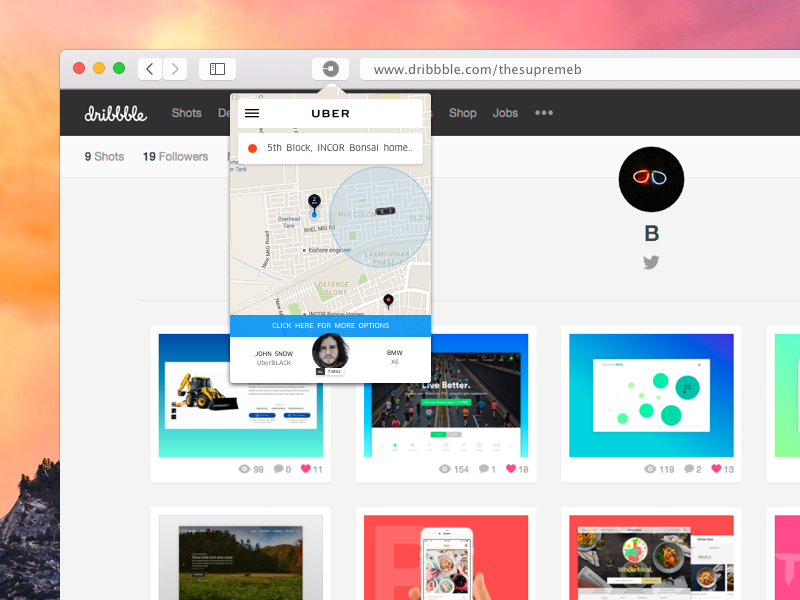The width and height of the screenshot is (800, 600).
Task: Open Shop in the Dribbble navigation
Action: pyautogui.click(x=463, y=113)
